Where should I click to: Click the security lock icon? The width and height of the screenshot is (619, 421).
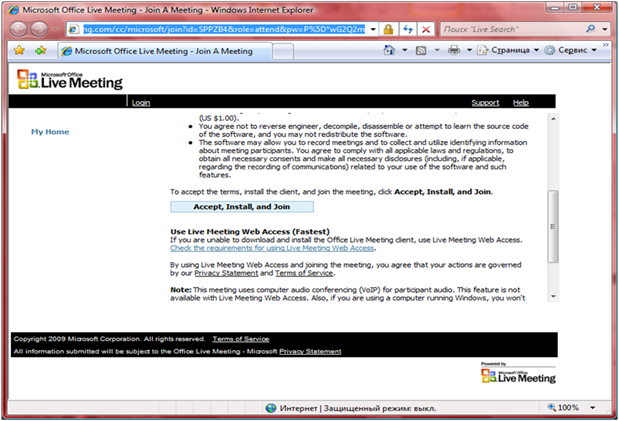(388, 30)
